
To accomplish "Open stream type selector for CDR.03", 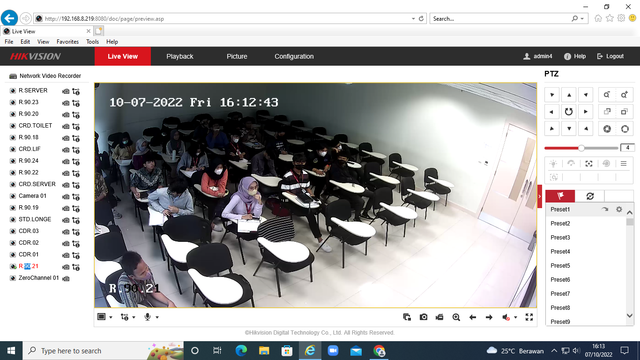I will [x=76, y=232].
